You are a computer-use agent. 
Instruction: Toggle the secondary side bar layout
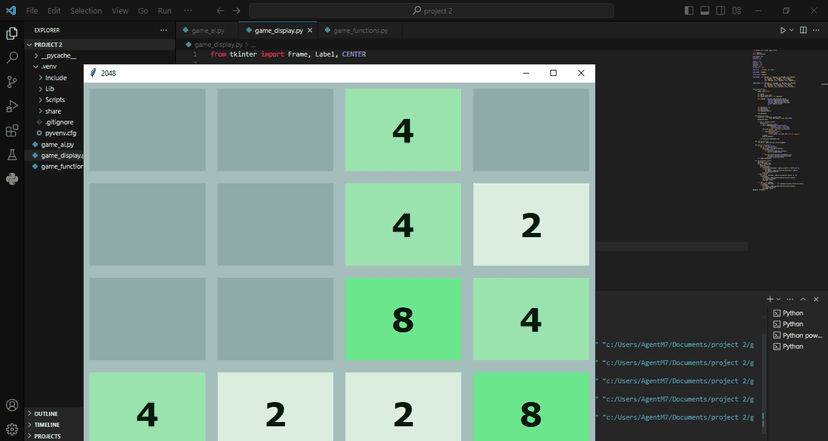[720, 11]
